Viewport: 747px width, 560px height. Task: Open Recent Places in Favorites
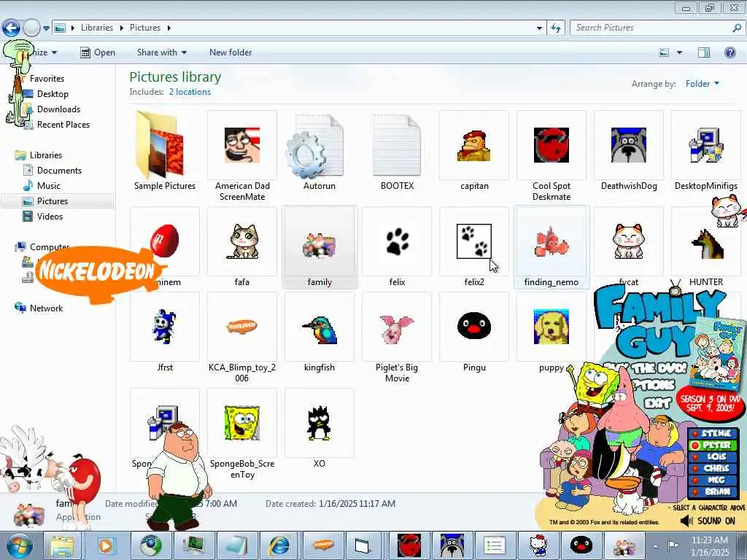[63, 124]
